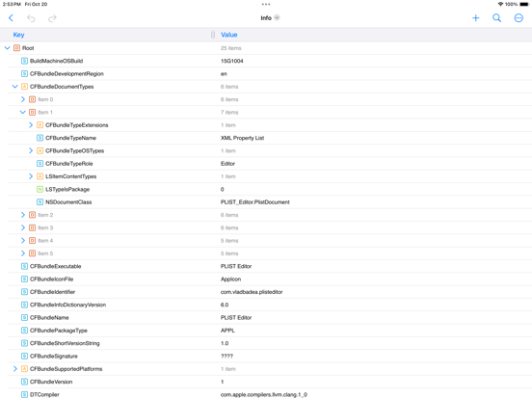Expand Item 2 dictionary

click(x=23, y=215)
